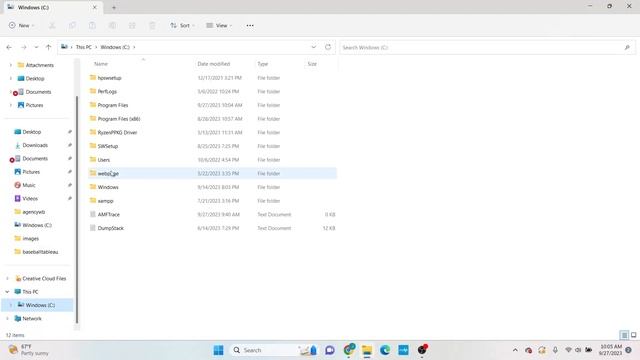Go up one folder level arrow
Image resolution: width=640 pixels, height=360 pixels.
pyautogui.click(x=48, y=47)
